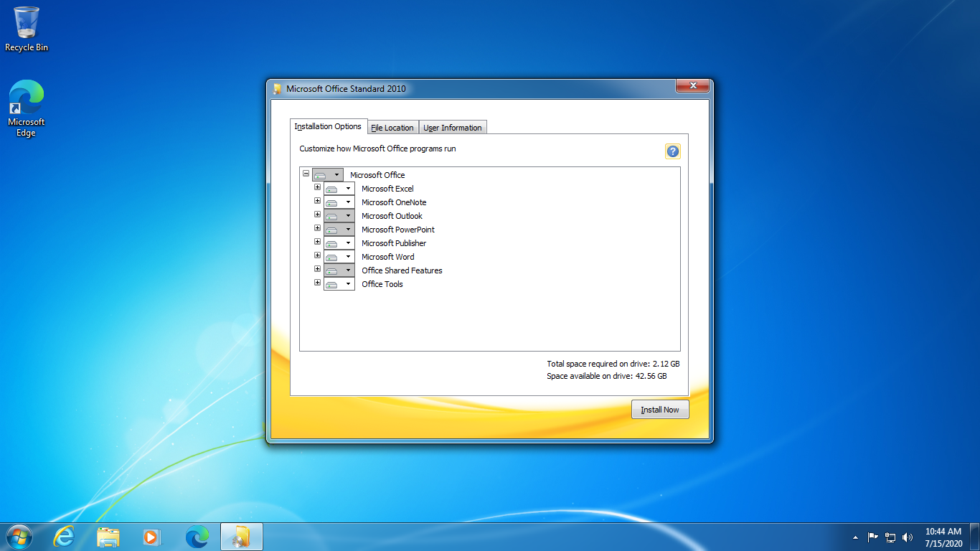Click the Show Desktop strip on taskbar
Viewport: 980px width, 551px height.
point(975,537)
